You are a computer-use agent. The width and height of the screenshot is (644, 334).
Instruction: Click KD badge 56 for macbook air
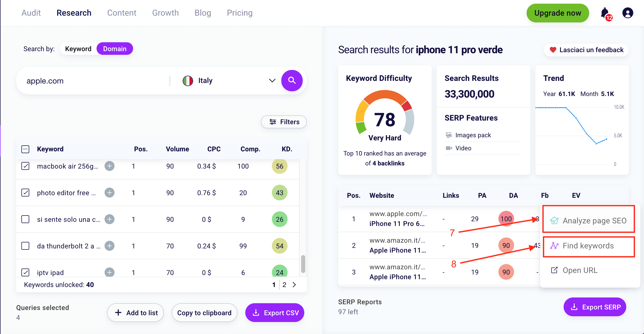(x=279, y=166)
